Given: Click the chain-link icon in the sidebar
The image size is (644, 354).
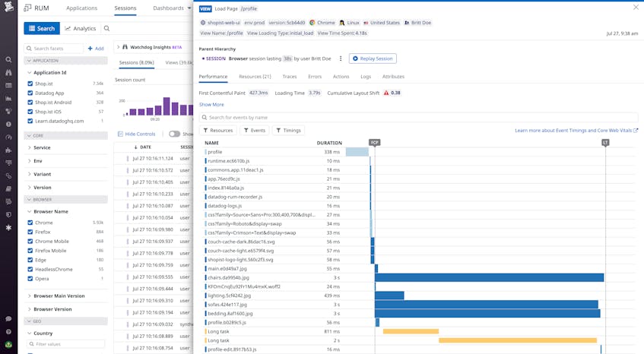Looking at the screenshot, I should click(8, 176).
